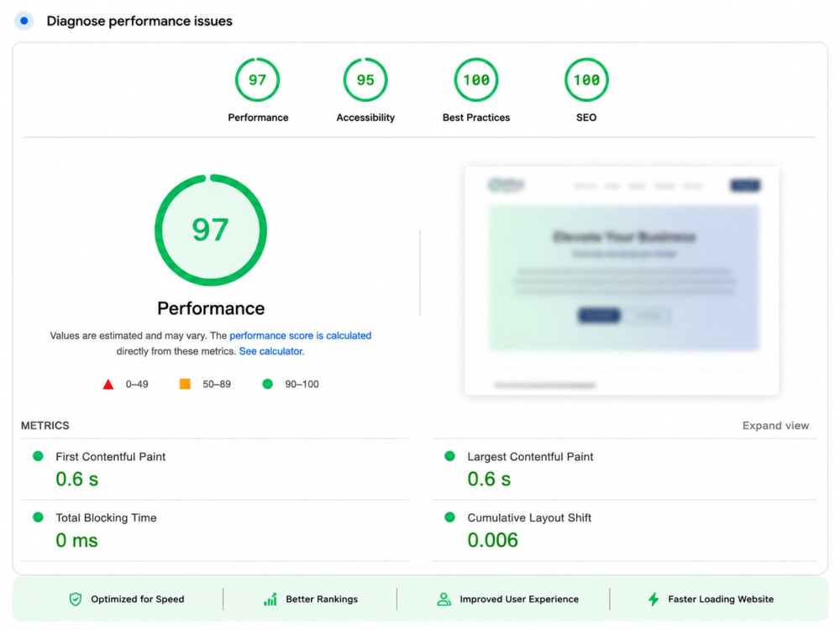Select the Best Practices category label
840x630 pixels.
point(476,118)
